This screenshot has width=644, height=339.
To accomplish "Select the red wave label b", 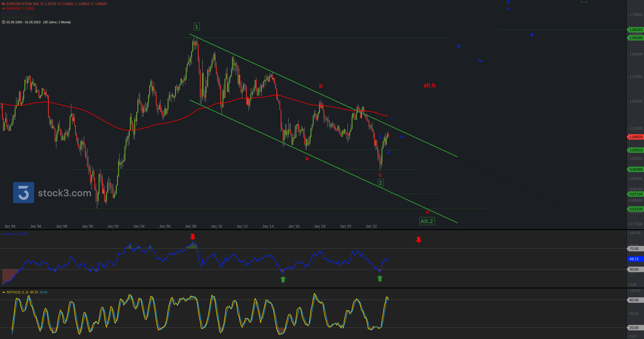I will click(x=321, y=86).
